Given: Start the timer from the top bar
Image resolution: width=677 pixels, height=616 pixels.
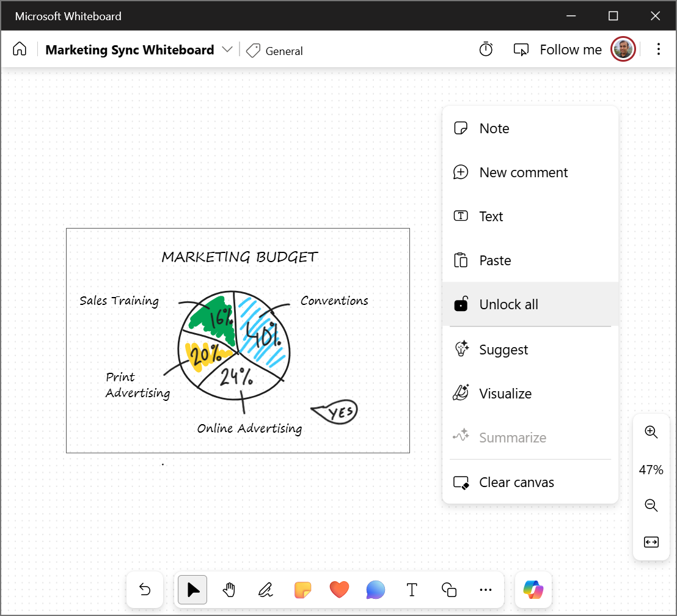Looking at the screenshot, I should pos(486,49).
